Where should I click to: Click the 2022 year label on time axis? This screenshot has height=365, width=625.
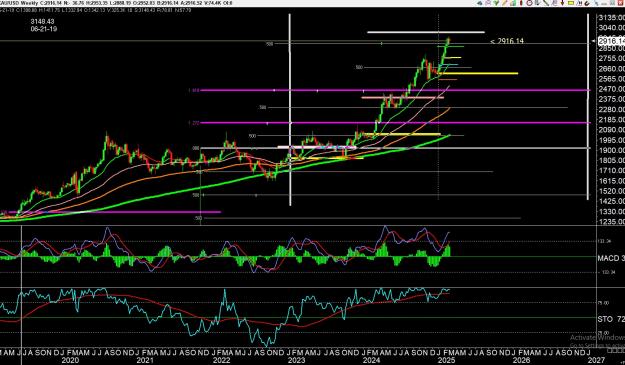coord(221,360)
